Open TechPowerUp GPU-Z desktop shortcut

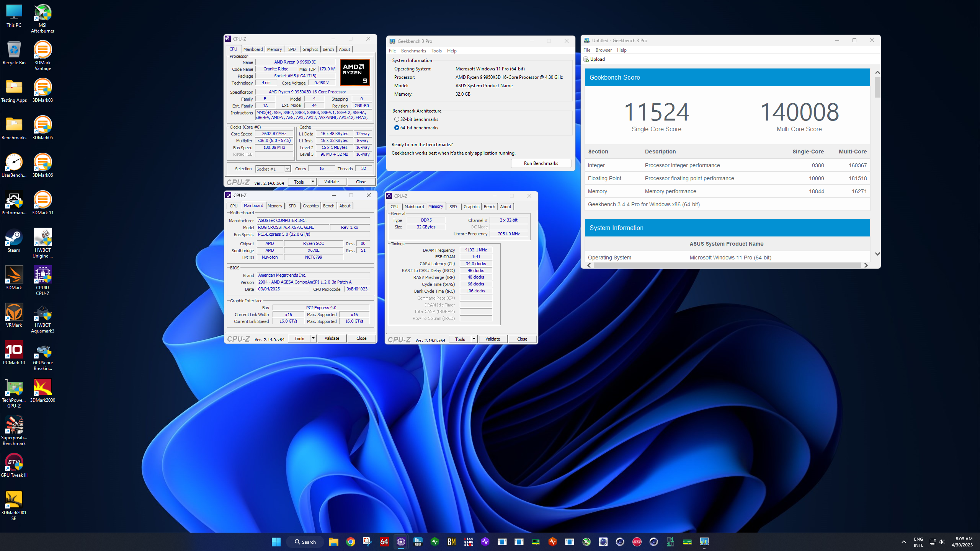pyautogui.click(x=14, y=393)
